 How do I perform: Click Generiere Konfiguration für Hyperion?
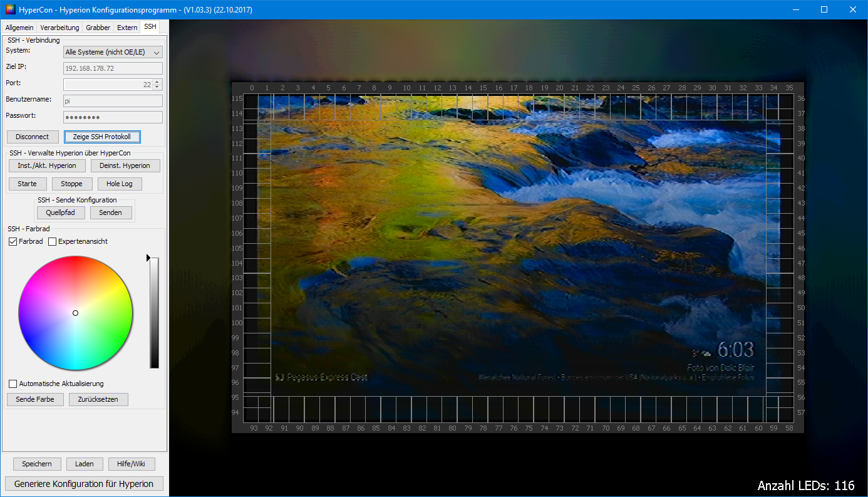[x=84, y=484]
